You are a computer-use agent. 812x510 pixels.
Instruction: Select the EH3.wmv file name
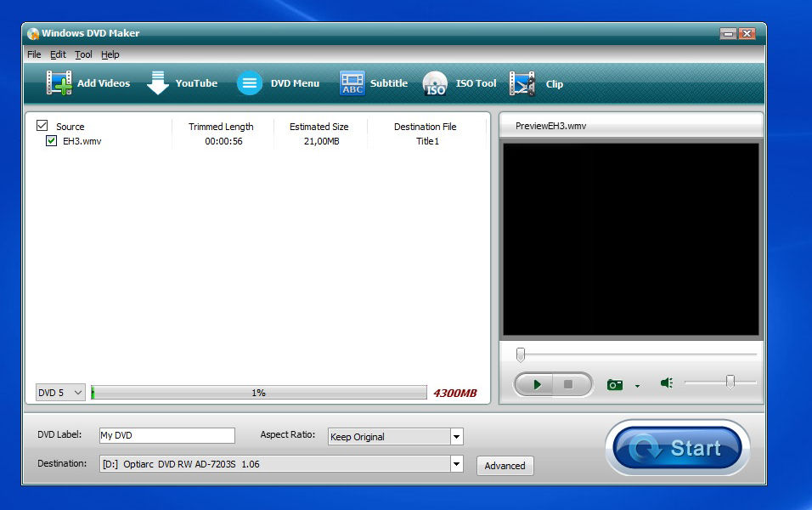tap(82, 141)
